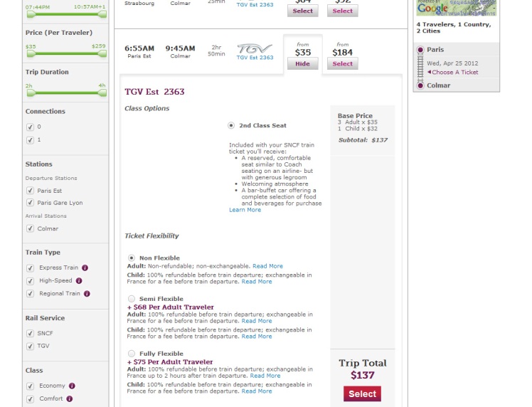Read More on Fully Flexible child terms
This screenshot has height=407, width=532.
(257, 391)
